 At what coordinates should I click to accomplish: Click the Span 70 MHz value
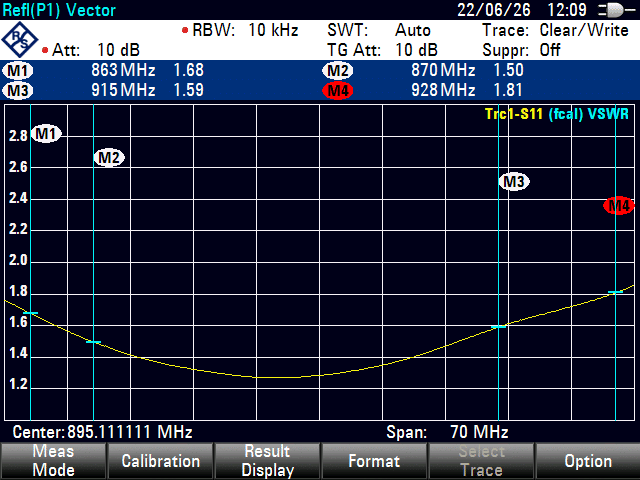click(x=479, y=431)
